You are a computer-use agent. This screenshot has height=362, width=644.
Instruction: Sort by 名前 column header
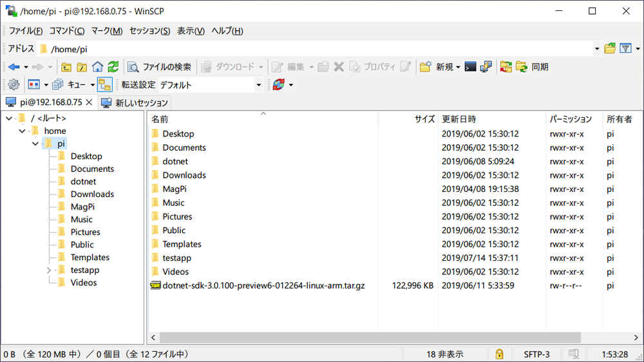click(x=263, y=119)
